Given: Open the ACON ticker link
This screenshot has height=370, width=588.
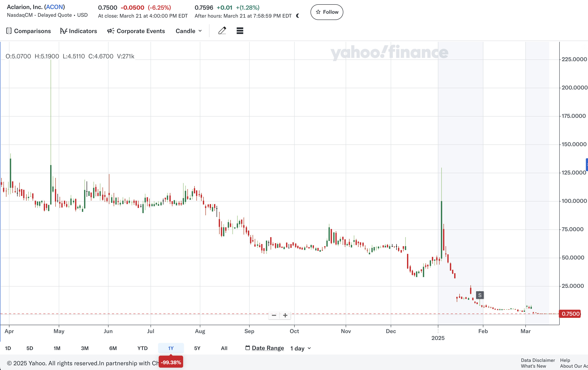Looking at the screenshot, I should point(55,7).
